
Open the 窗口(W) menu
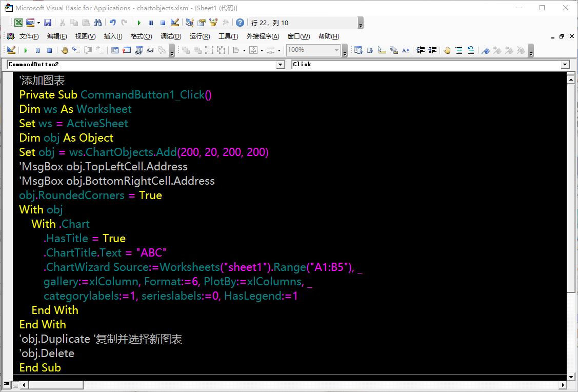[x=298, y=36]
